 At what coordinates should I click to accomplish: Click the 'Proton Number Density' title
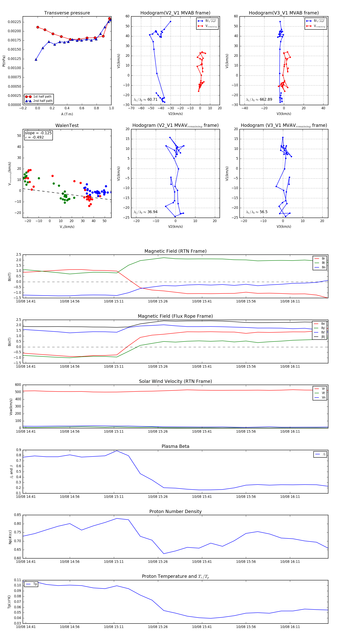pos(175,511)
